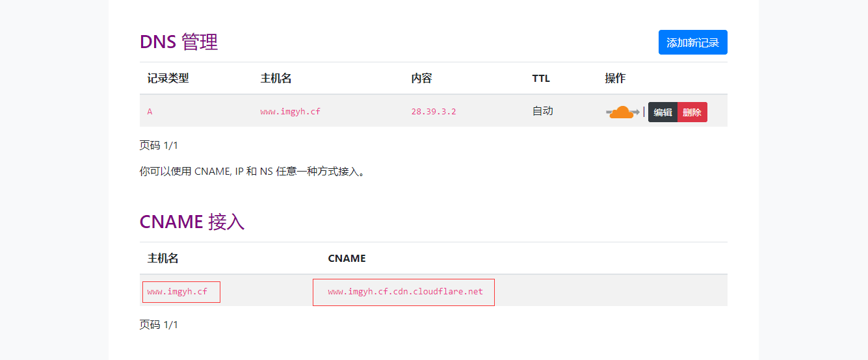Click the DNS 管理 heading
The image size is (868, 360).
coord(179,42)
